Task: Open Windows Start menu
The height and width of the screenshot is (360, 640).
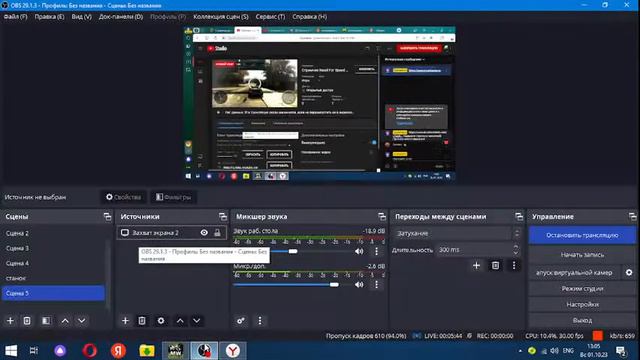Action: (11, 351)
